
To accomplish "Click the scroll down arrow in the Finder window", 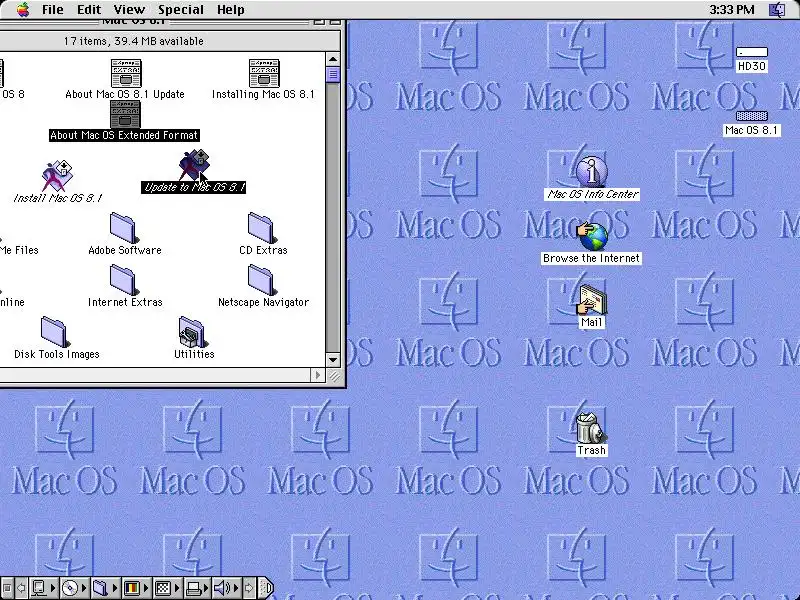I will 333,360.
